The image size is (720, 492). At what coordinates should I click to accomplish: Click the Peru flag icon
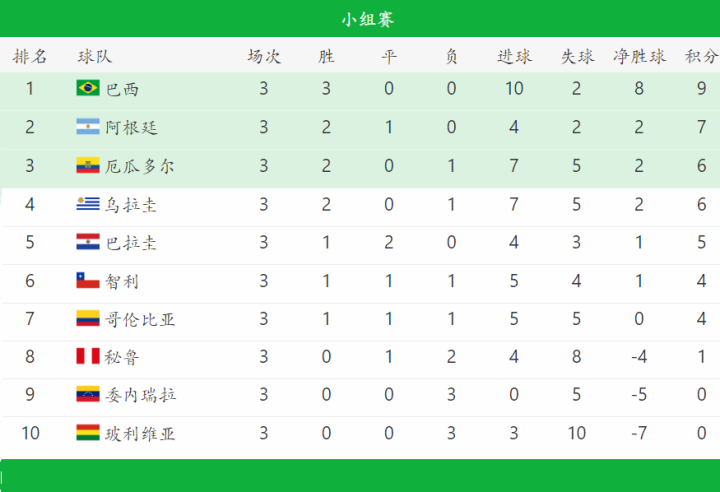(x=88, y=356)
